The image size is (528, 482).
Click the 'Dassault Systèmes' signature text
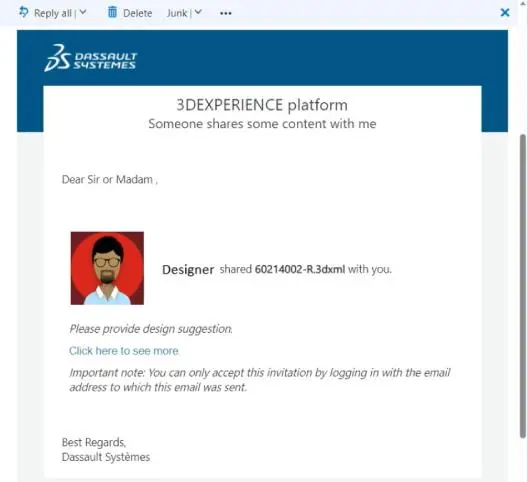pos(106,457)
